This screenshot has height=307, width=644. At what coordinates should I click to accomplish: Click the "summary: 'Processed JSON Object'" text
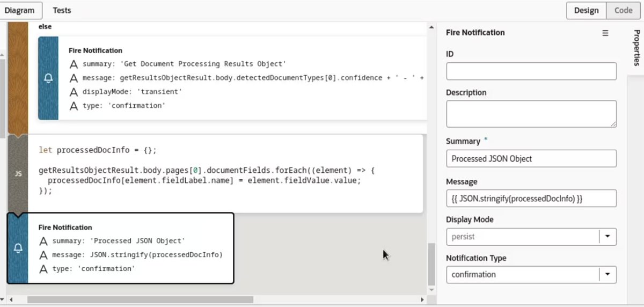coord(119,241)
